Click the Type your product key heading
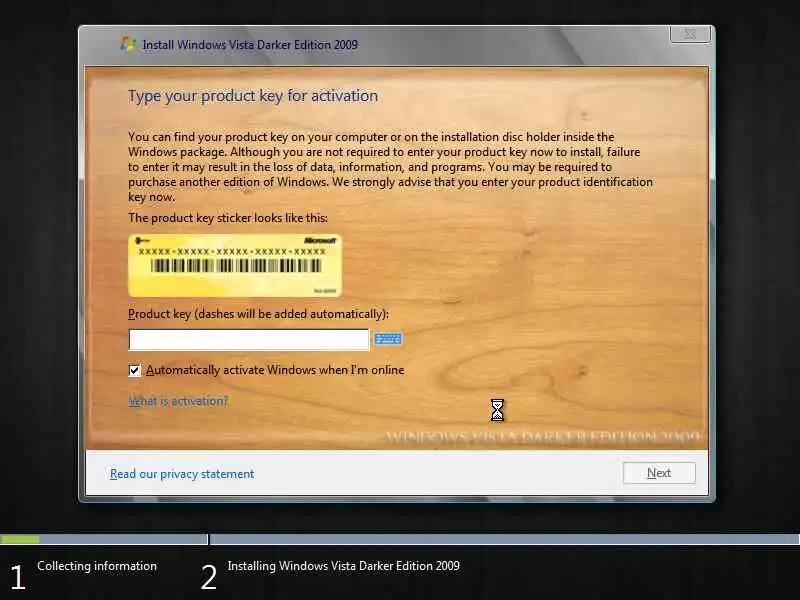Screen dimensions: 800x600 253,96
